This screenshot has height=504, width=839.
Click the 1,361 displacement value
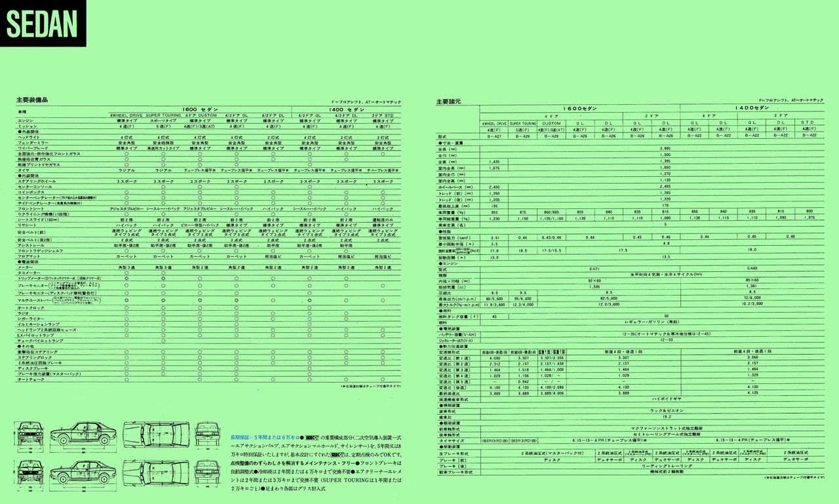pyautogui.click(x=751, y=286)
